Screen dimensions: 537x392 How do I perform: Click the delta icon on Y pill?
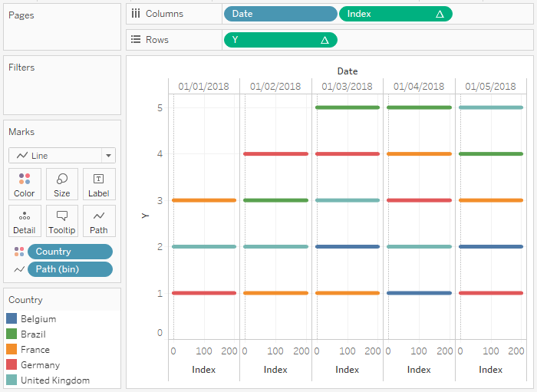pyautogui.click(x=325, y=40)
